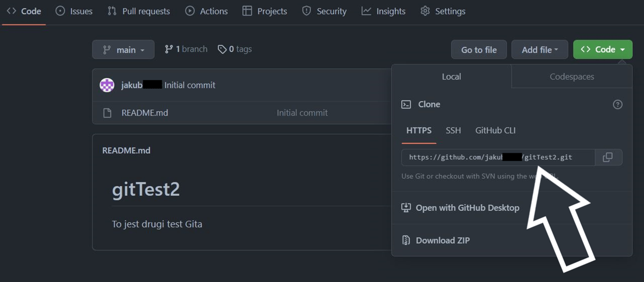
Task: Go to the Actions tab
Action: point(206,11)
